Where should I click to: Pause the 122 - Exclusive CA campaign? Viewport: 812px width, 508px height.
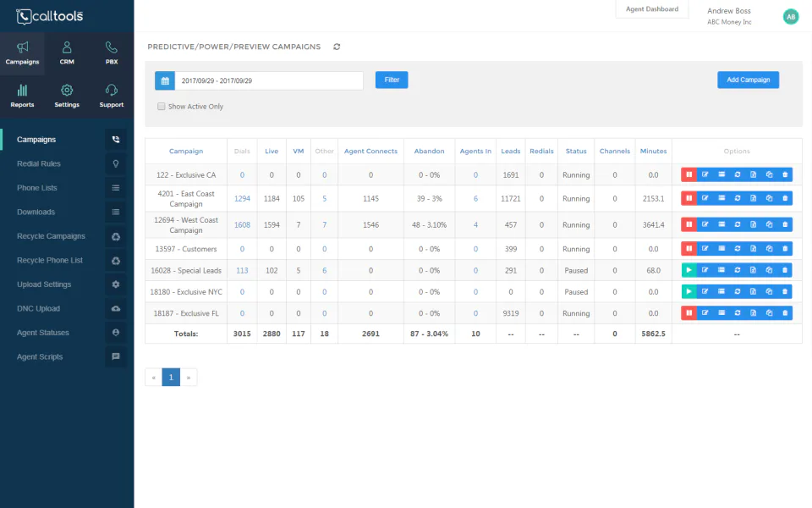(689, 174)
